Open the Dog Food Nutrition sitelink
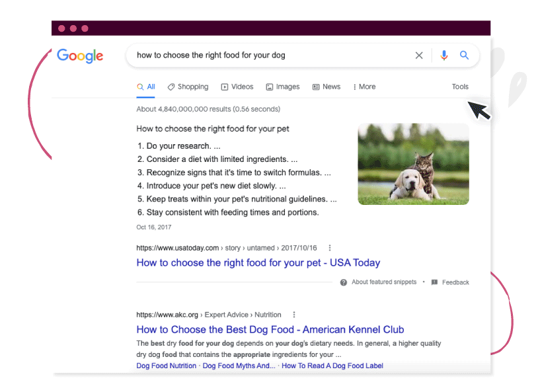 tap(166, 366)
